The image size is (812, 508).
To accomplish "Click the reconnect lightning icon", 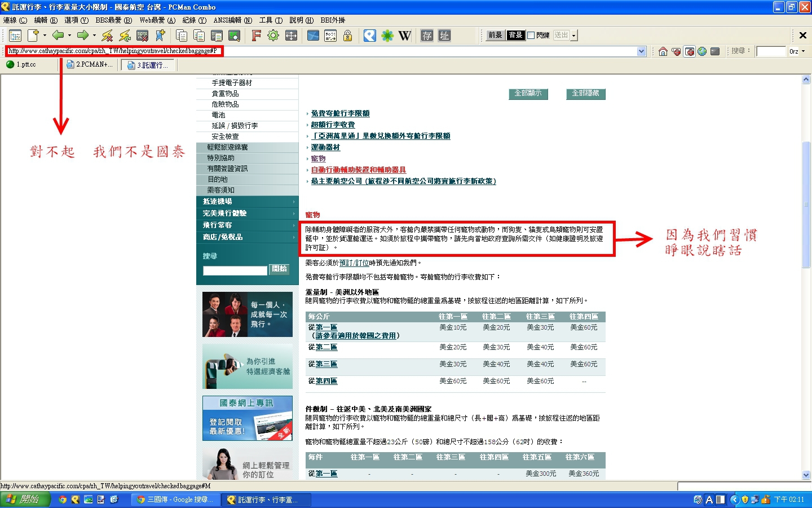I will click(125, 36).
